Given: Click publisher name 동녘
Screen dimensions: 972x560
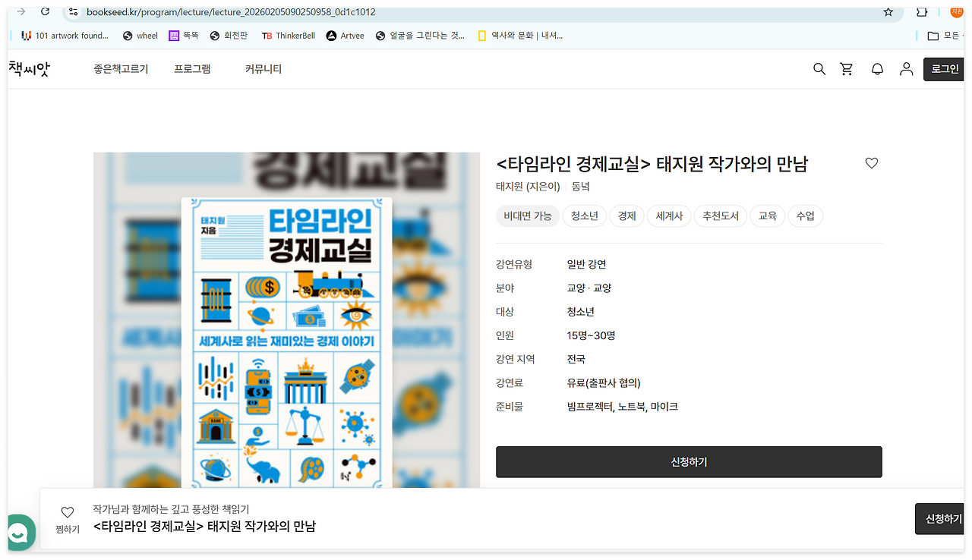Looking at the screenshot, I should tap(581, 187).
